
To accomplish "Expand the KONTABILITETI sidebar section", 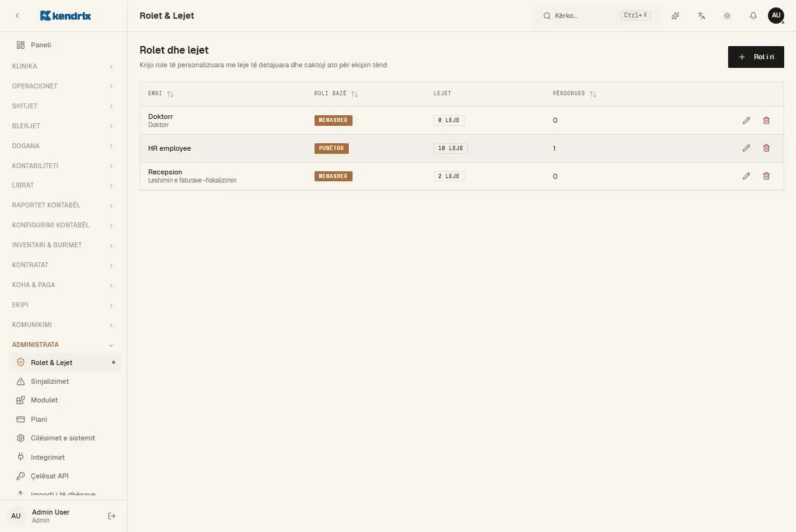I will coord(64,166).
